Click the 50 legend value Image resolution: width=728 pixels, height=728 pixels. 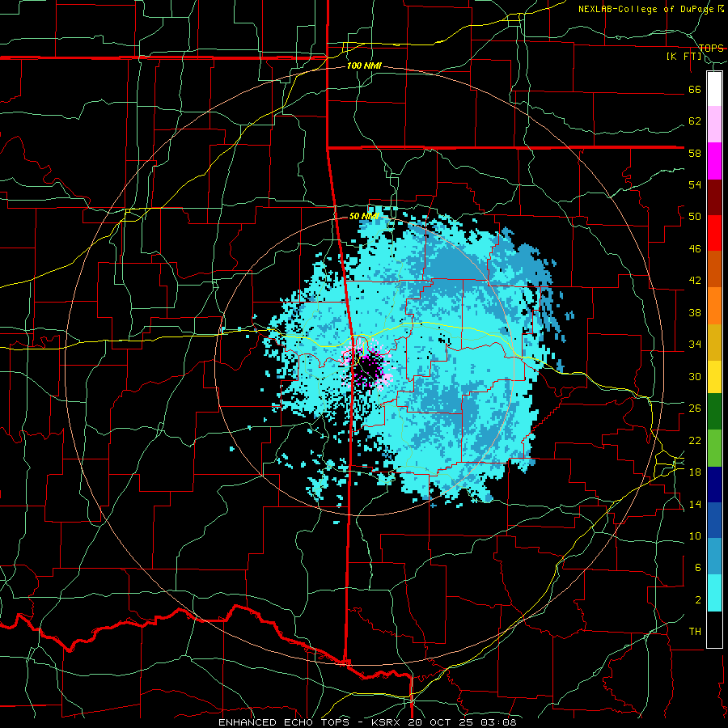click(x=695, y=217)
